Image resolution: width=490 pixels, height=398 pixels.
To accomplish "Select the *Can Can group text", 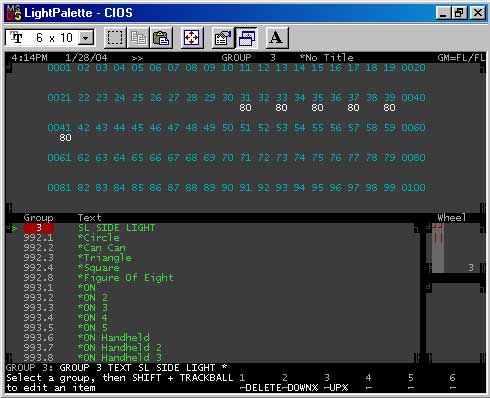I will [x=102, y=248].
